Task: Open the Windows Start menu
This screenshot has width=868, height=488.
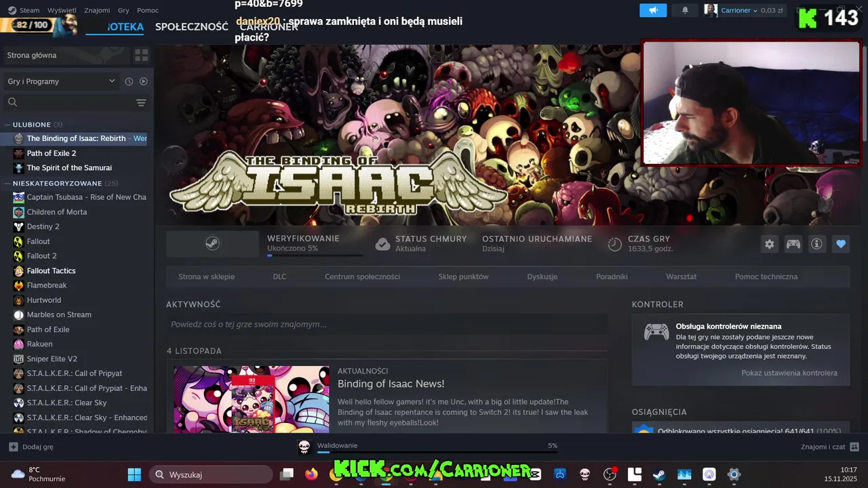Action: click(x=134, y=474)
